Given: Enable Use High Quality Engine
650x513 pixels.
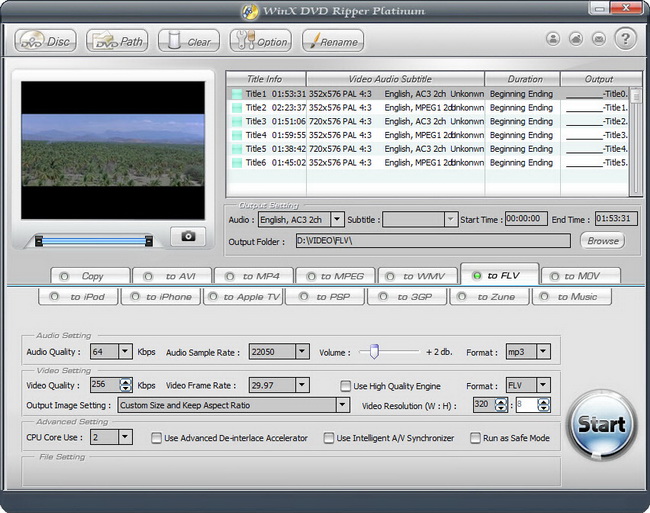Looking at the screenshot, I should pos(346,385).
